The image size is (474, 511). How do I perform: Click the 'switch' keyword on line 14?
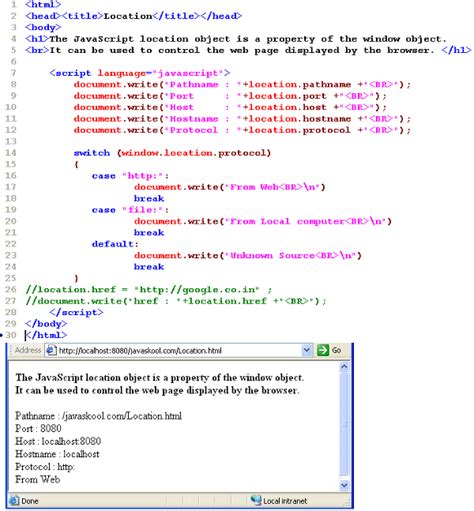tap(92, 153)
